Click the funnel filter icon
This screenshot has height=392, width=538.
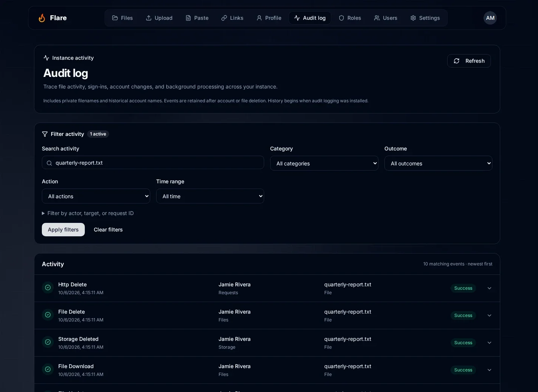45,134
